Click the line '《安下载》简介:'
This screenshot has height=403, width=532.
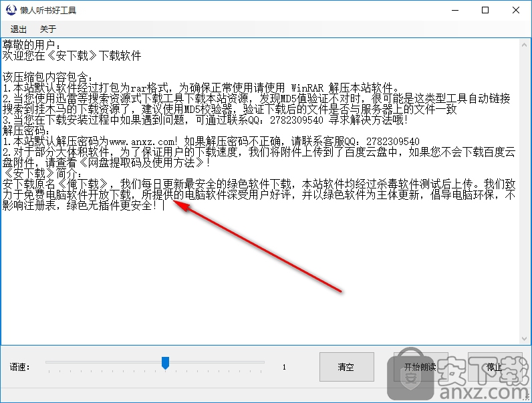[x=42, y=173]
